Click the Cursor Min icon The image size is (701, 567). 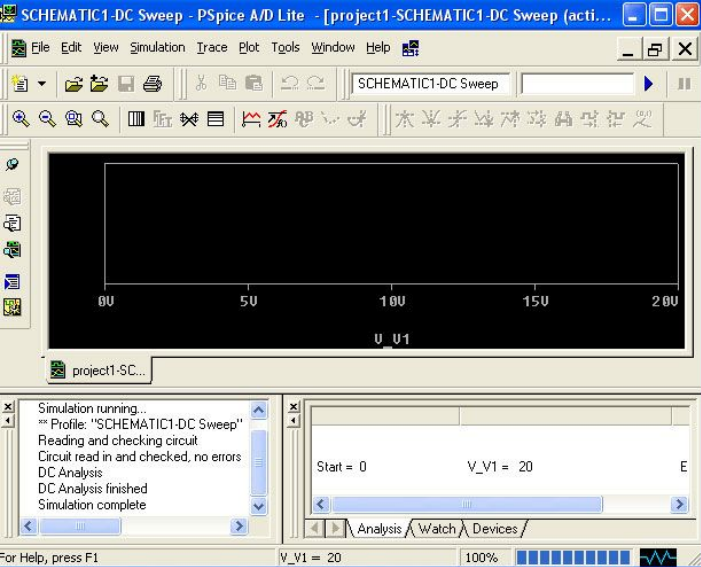point(484,119)
